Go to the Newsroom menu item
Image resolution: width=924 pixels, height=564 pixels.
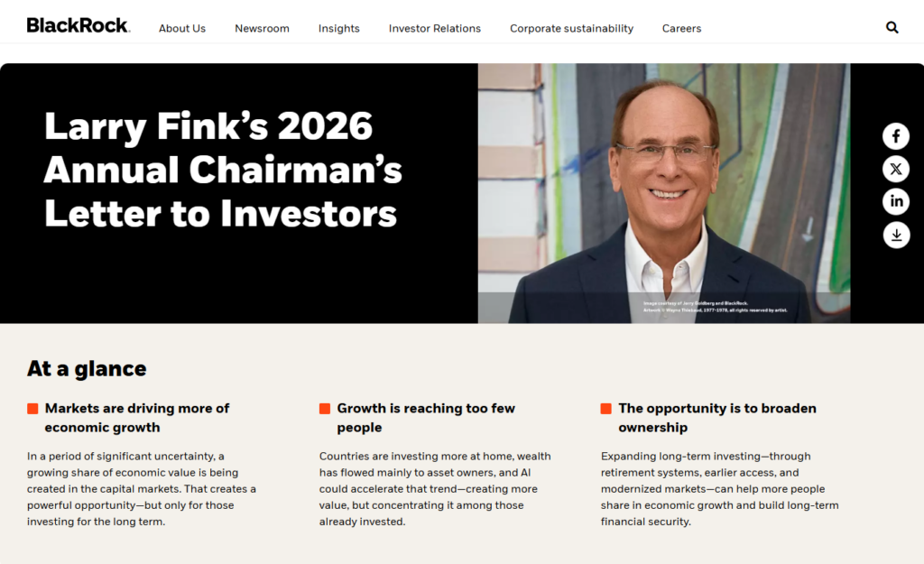(262, 29)
